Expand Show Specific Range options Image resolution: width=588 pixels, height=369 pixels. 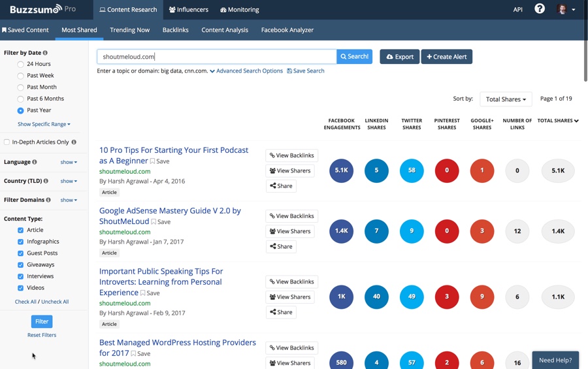pos(44,124)
